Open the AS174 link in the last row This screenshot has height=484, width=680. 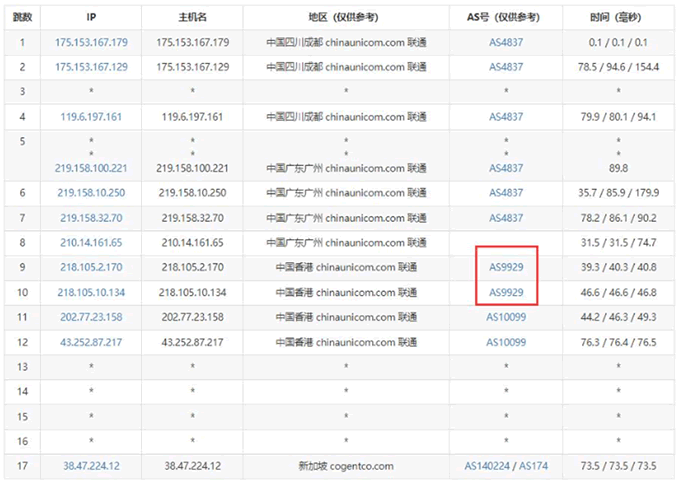click(535, 466)
